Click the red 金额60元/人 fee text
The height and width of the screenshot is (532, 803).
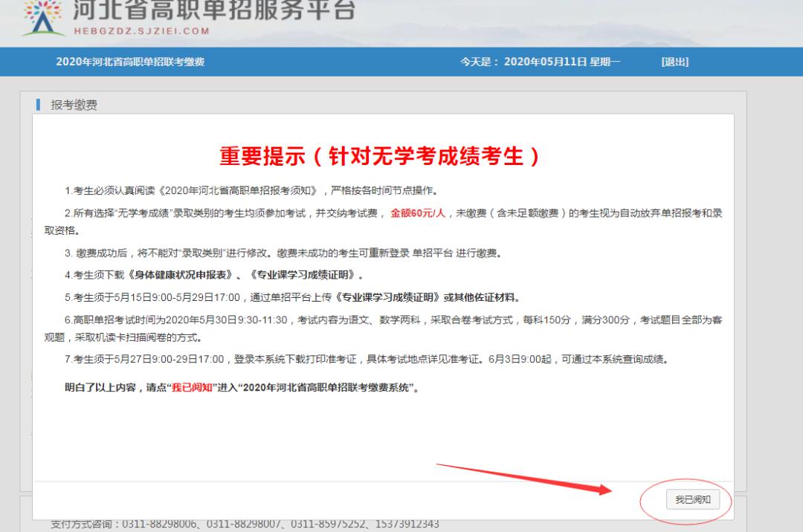coord(418,213)
